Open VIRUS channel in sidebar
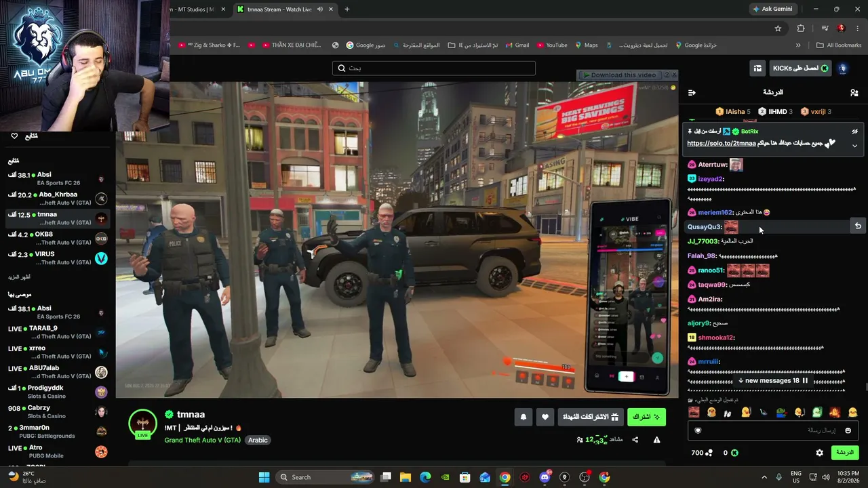The height and width of the screenshot is (488, 868). [x=58, y=258]
